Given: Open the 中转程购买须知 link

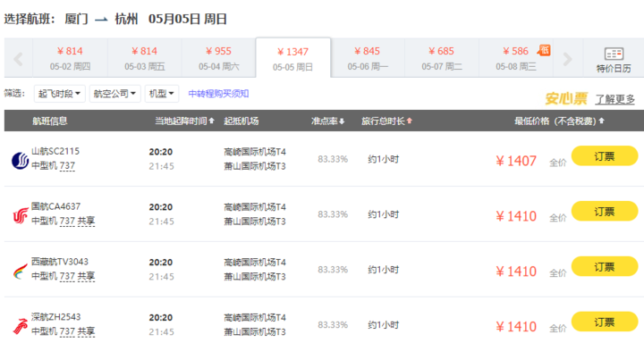Looking at the screenshot, I should pyautogui.click(x=218, y=94).
